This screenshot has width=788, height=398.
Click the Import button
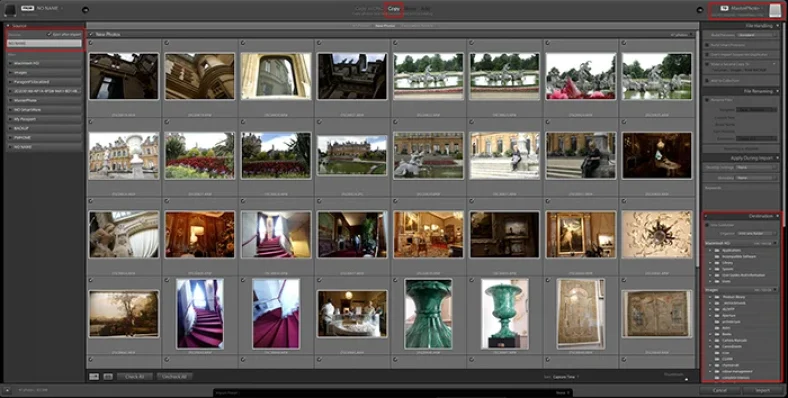(762, 390)
